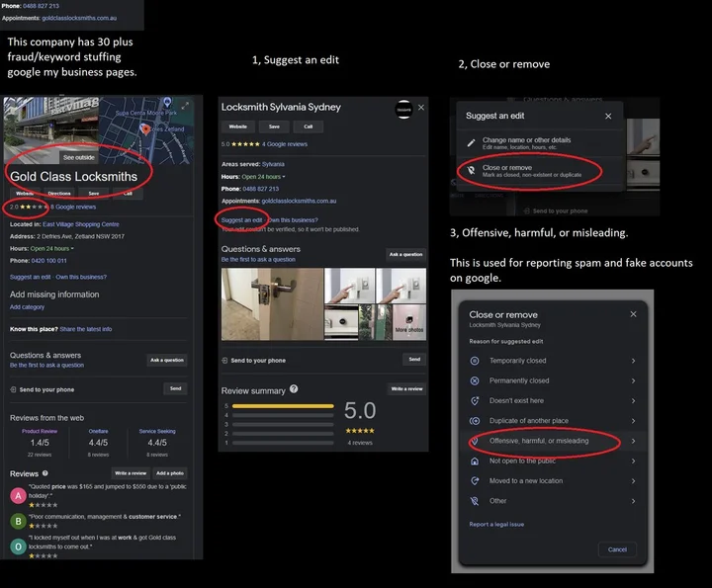Click Add a photo in Reviews section
This screenshot has height=588, width=712.
(x=170, y=474)
